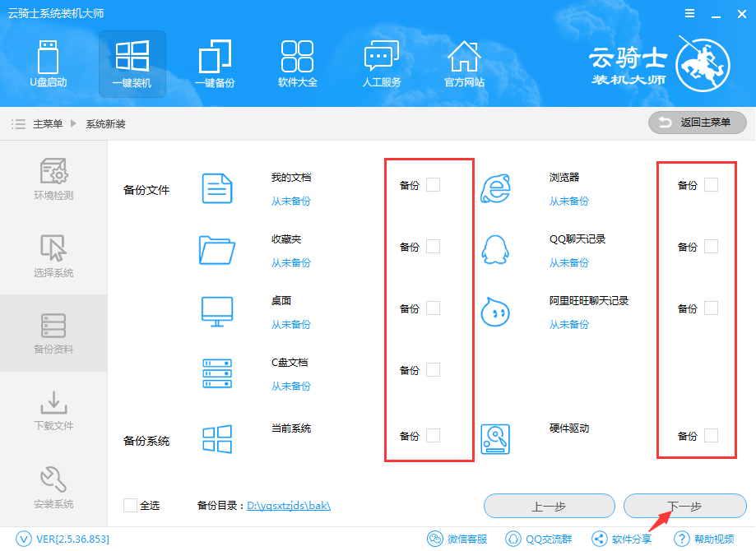Open the 环境检测 sidebar panel
The height and width of the screenshot is (551, 756).
tap(53, 177)
